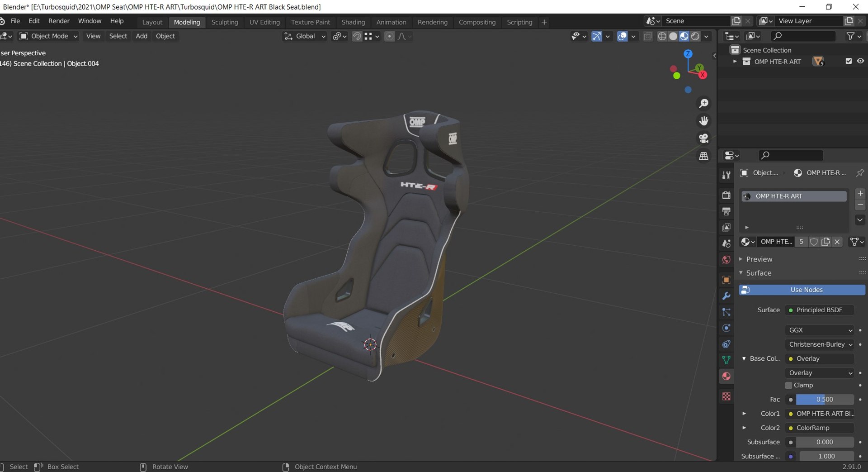Open the File menu

pyautogui.click(x=15, y=21)
